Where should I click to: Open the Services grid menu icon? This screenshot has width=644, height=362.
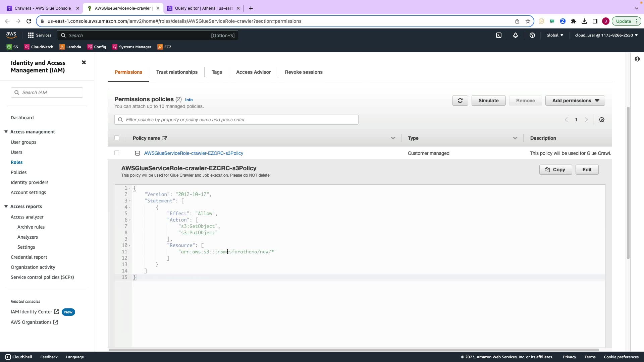31,35
